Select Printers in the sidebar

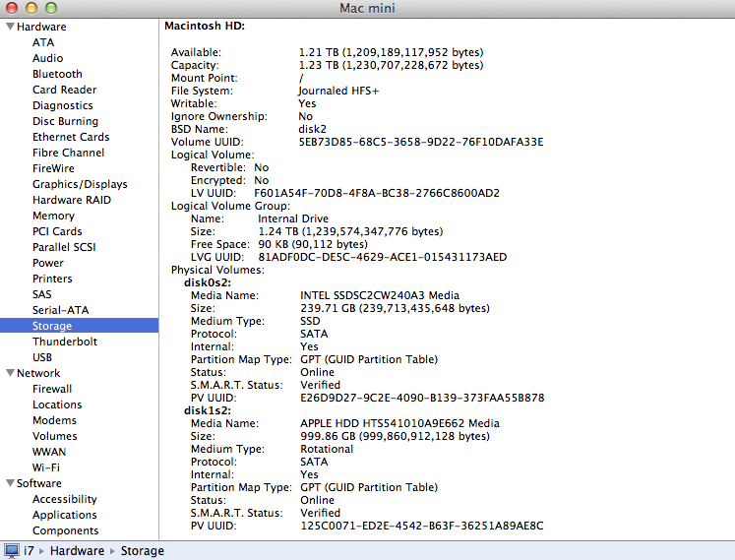pyautogui.click(x=52, y=279)
